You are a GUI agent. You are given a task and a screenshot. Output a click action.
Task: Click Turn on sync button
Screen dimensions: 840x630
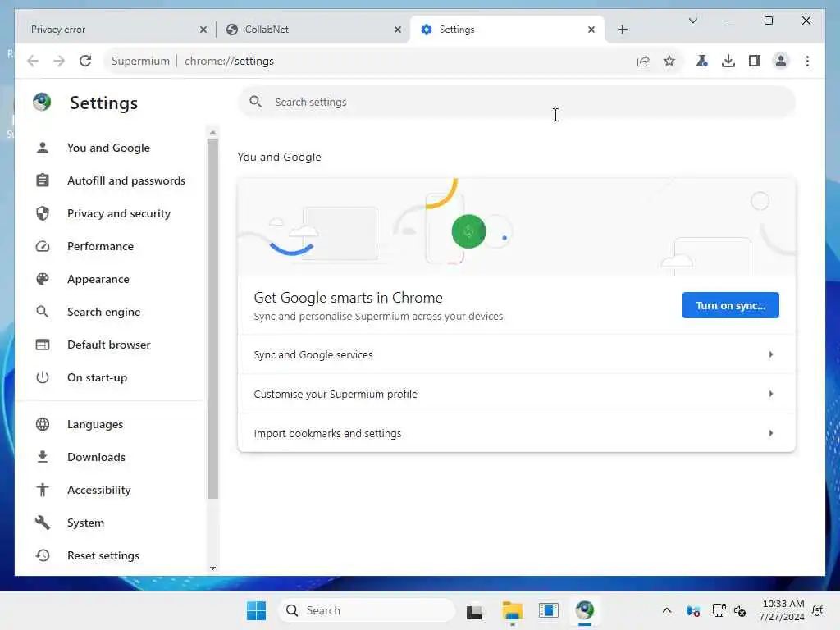click(x=730, y=305)
